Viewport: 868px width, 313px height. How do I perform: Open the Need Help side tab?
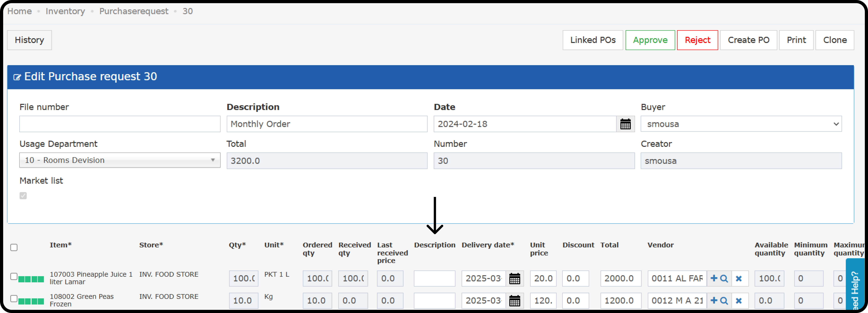tap(855, 284)
